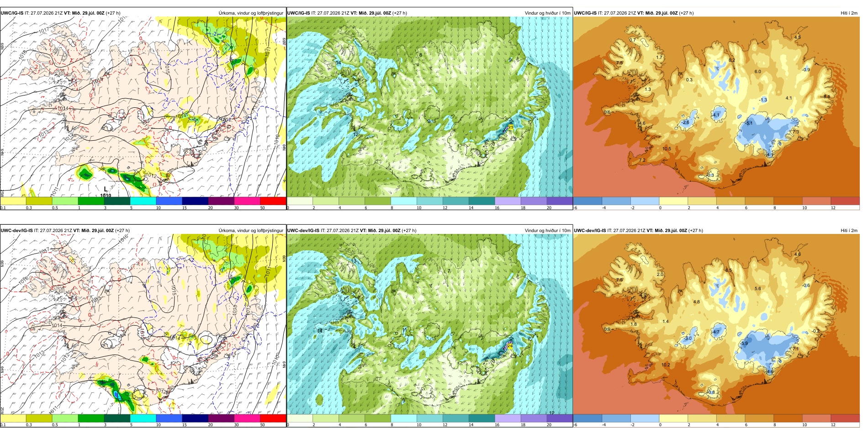The width and height of the screenshot is (868, 434).
Task: Choose darkest blue swatch in top temperature legend
Action: coord(587,201)
